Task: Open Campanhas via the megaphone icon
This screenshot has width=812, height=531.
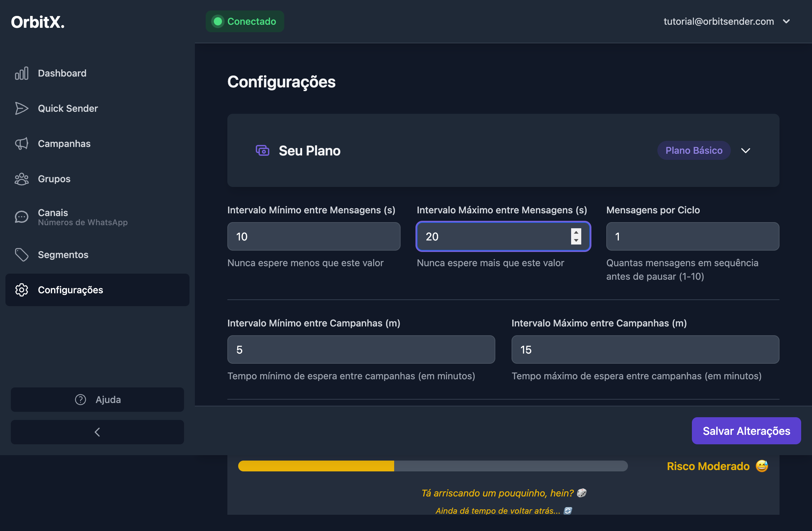Action: [x=22, y=144]
